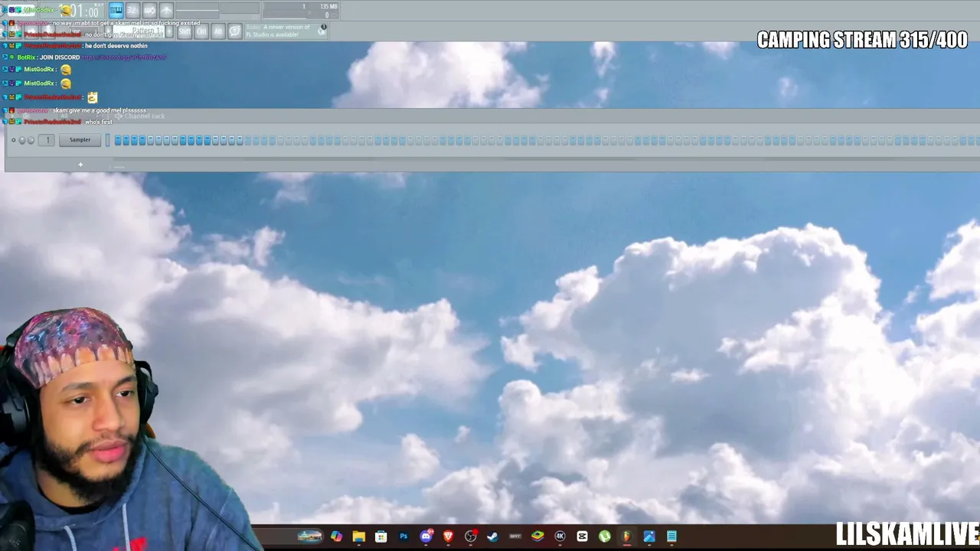
Task: Click the Shift modifier indicator in FL toolbar
Action: tap(185, 31)
